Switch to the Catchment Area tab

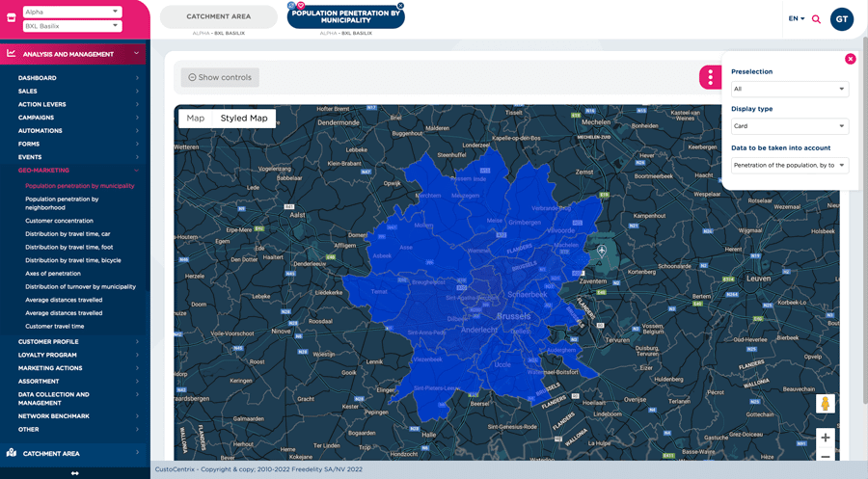(218, 16)
